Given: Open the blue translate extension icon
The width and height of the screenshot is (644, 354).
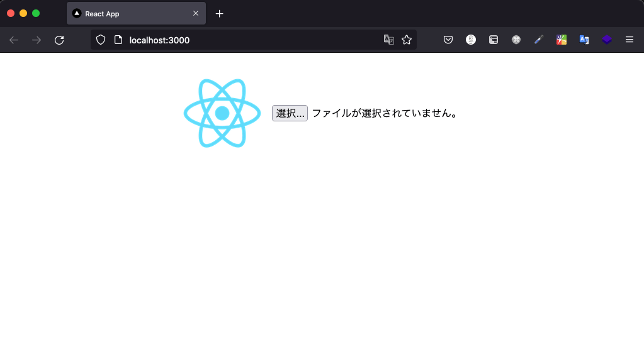Looking at the screenshot, I should click(x=584, y=40).
